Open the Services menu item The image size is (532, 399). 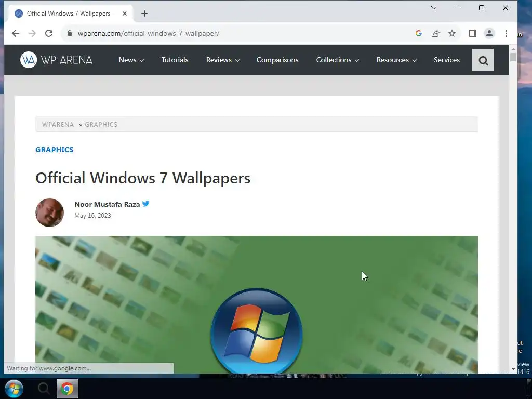click(446, 60)
